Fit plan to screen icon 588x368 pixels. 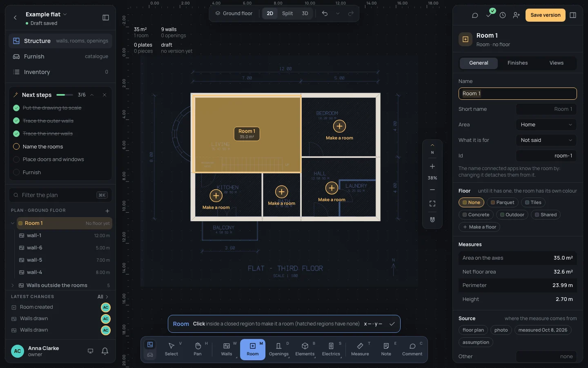(x=432, y=204)
